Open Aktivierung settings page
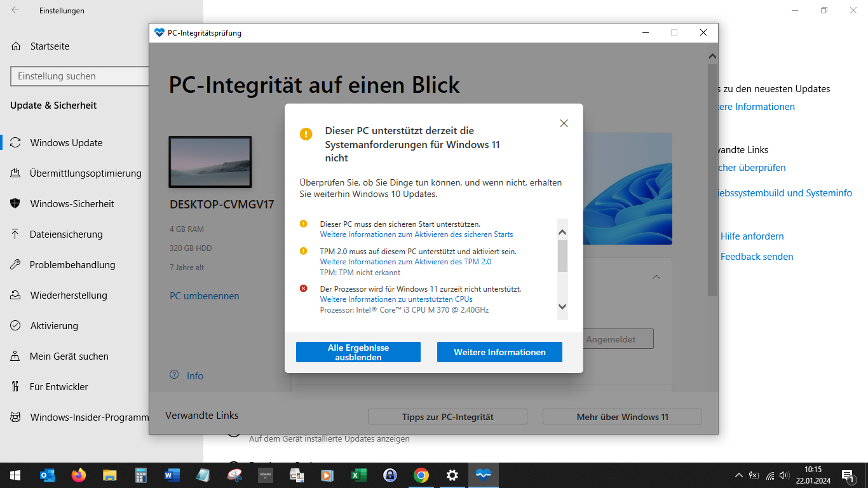Viewport: 868px width, 488px height. [54, 326]
